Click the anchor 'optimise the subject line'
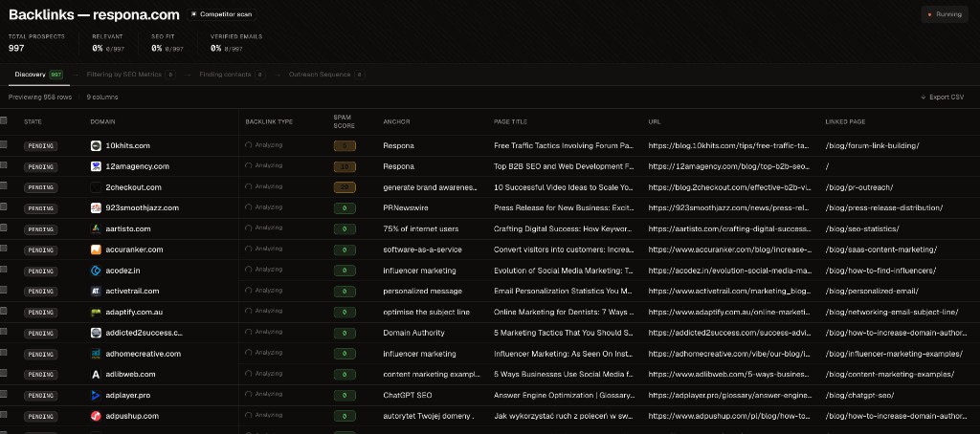The width and height of the screenshot is (980, 434). click(x=426, y=312)
